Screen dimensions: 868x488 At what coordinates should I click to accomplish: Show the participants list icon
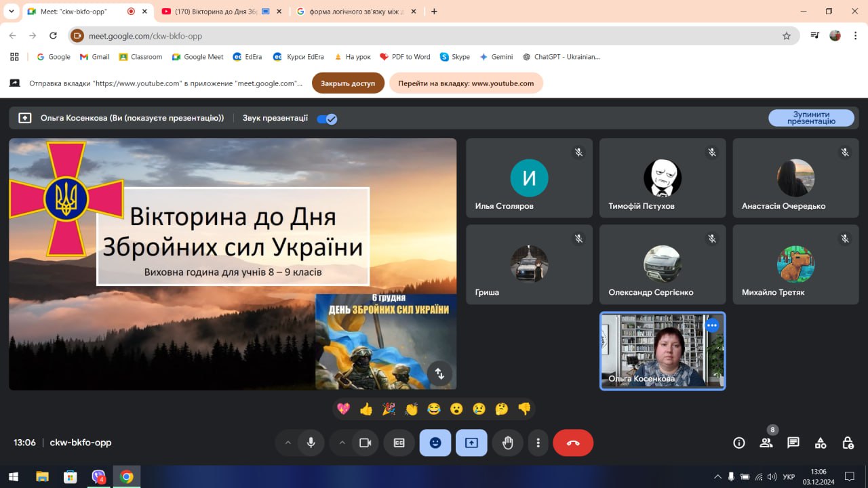[x=766, y=443]
